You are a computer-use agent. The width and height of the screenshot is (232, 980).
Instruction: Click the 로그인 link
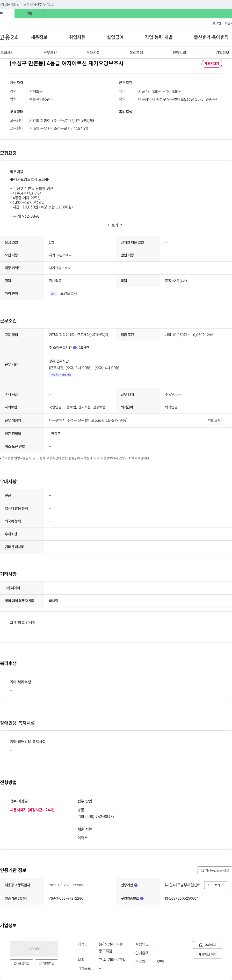tap(217, 23)
